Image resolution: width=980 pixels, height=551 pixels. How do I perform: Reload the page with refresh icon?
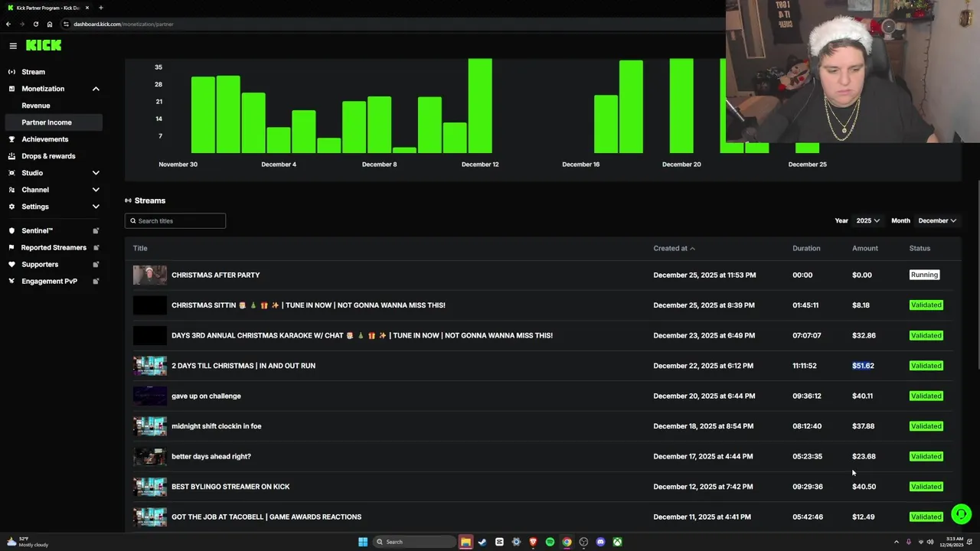click(35, 24)
